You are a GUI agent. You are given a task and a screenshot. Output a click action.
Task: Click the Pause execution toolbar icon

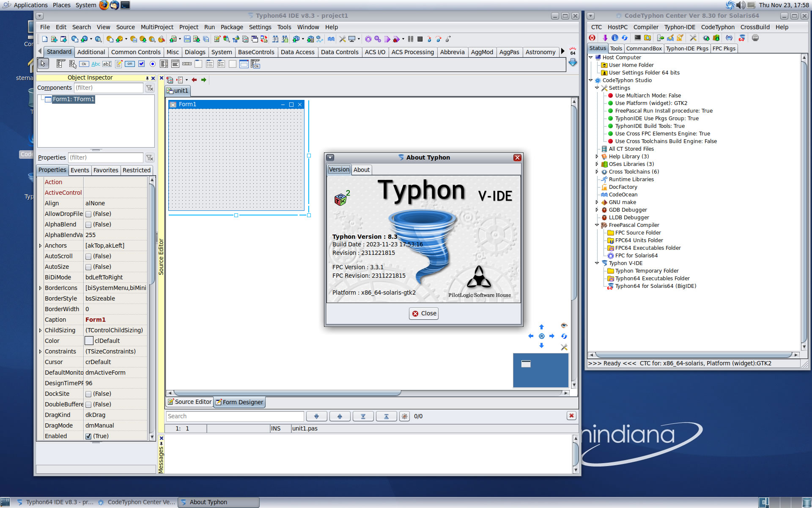click(x=410, y=39)
